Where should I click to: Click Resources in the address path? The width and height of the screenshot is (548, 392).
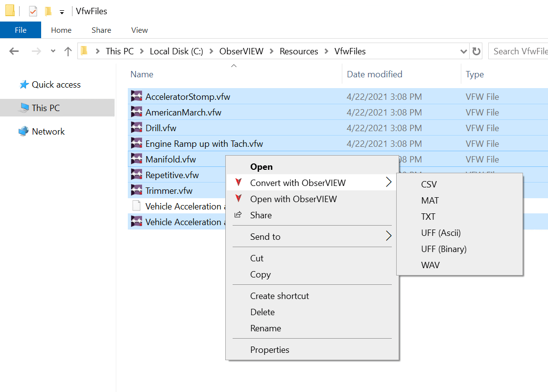[299, 51]
